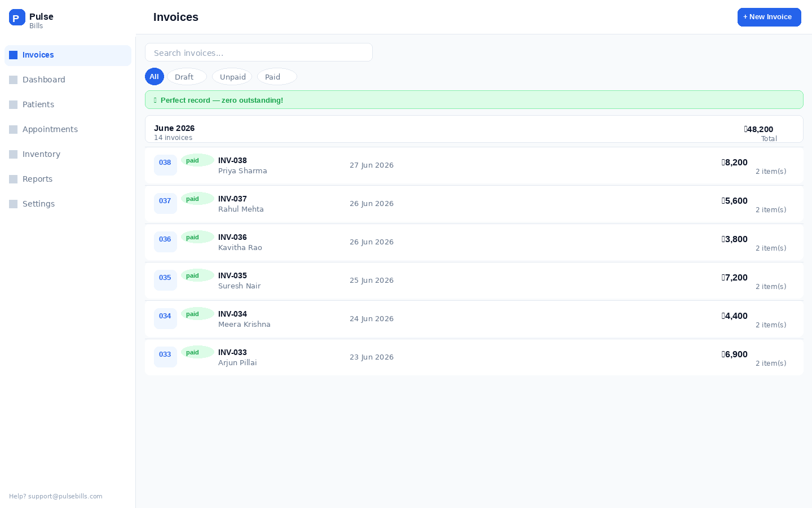The width and height of the screenshot is (812, 508).
Task: Click the 038 number badge
Action: [165, 165]
